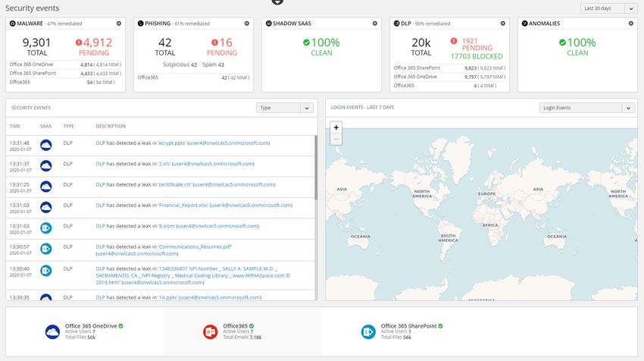Click the OneDrive icon on the 13:31:37 event
The height and width of the screenshot is (361, 644).
[46, 165]
